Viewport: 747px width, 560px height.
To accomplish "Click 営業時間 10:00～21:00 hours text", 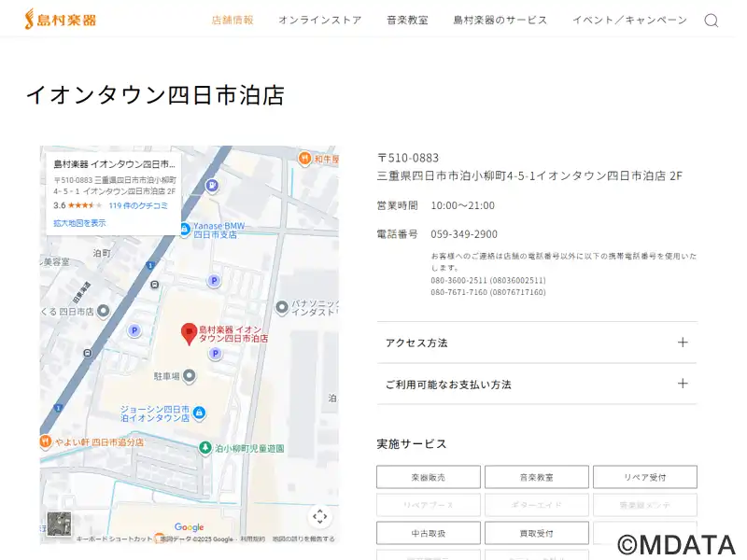I will click(x=436, y=205).
